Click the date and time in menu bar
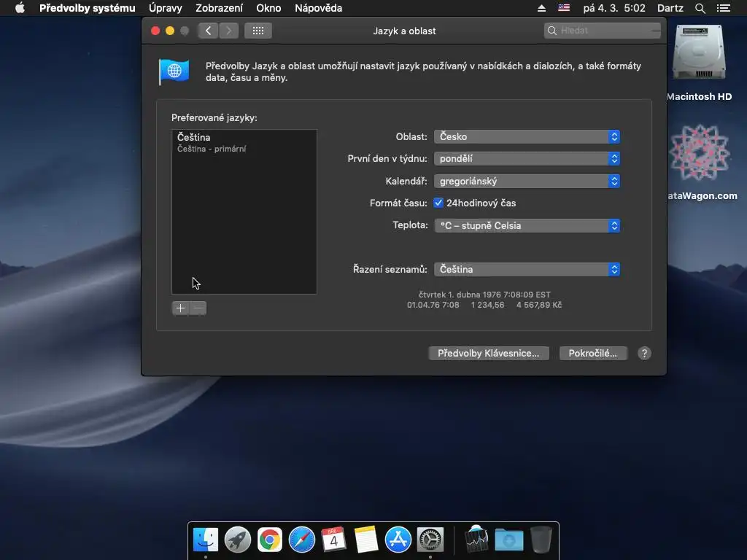This screenshot has height=560, width=747. pos(614,8)
